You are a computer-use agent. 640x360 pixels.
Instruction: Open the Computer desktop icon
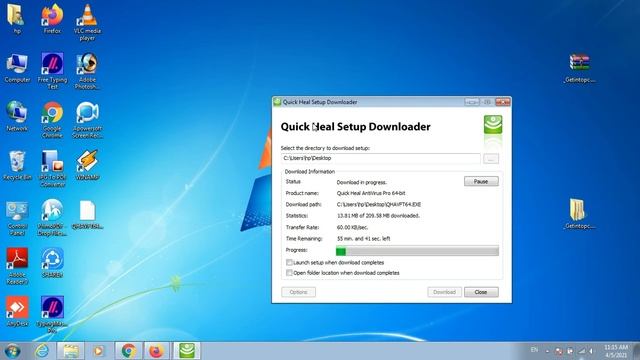tap(17, 68)
